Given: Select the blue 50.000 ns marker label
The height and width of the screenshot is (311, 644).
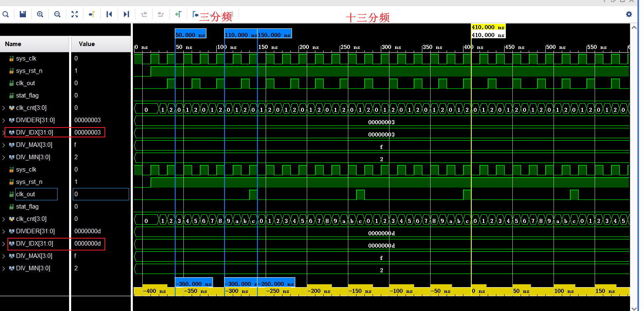Looking at the screenshot, I should point(190,35).
